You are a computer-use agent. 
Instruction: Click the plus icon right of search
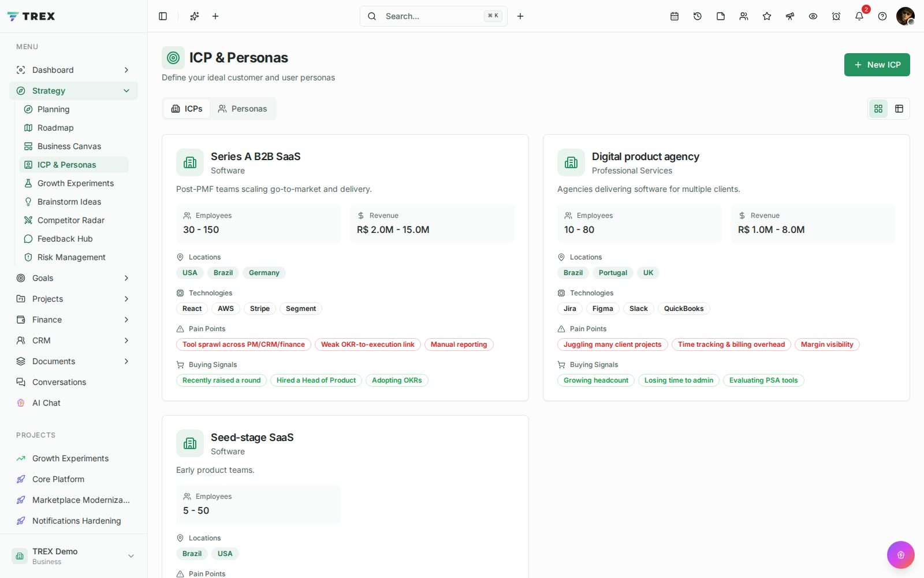coord(520,16)
